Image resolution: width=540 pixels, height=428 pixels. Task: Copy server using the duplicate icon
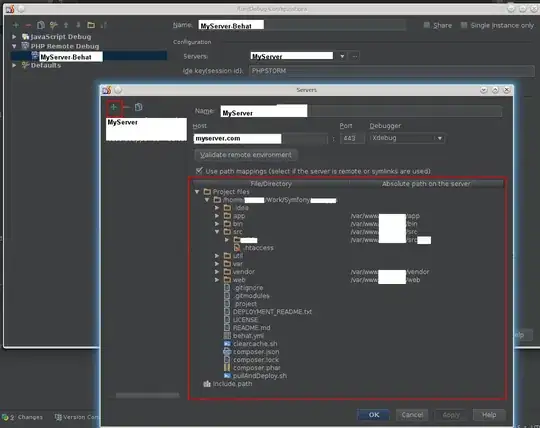click(x=138, y=107)
